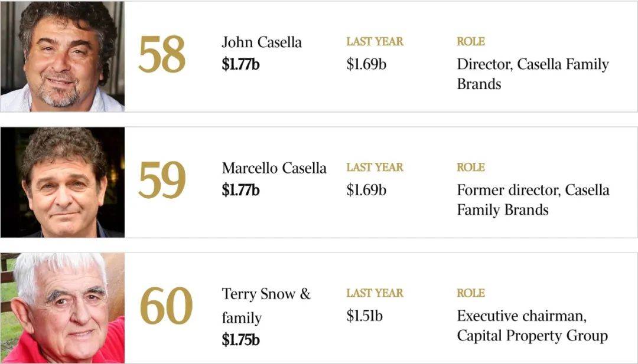The height and width of the screenshot is (364, 638).
Task: Click the LAST YEAR label in row 58
Action: (375, 41)
